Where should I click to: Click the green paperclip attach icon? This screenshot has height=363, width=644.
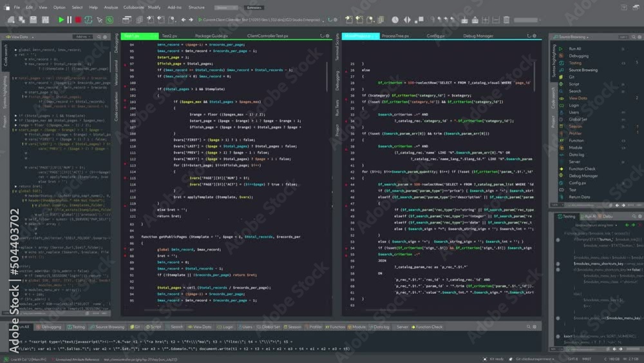pyautogui.click(x=109, y=19)
